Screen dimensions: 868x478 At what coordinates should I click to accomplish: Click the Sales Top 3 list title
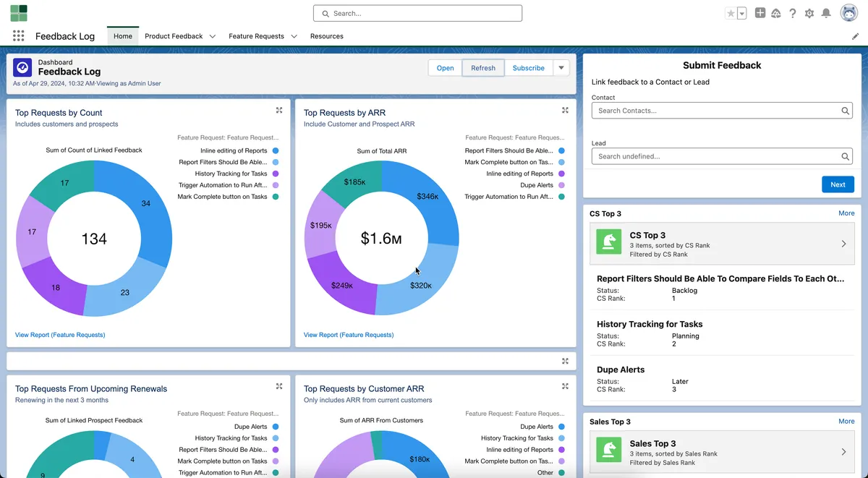point(652,443)
